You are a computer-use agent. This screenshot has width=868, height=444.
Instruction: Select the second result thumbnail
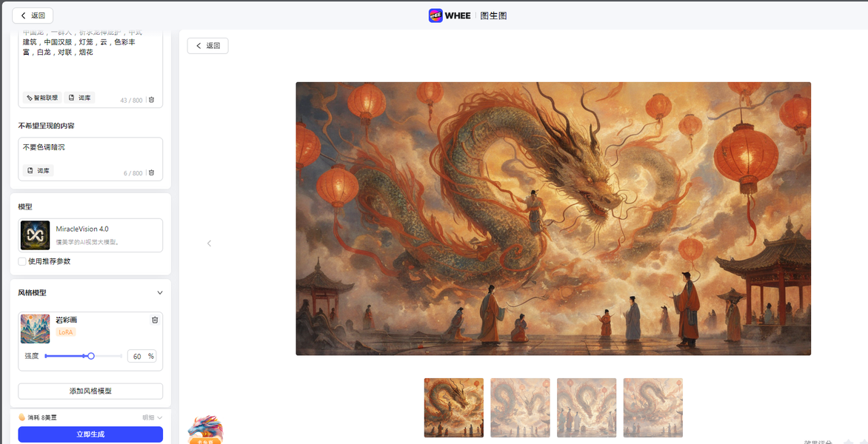(521, 408)
